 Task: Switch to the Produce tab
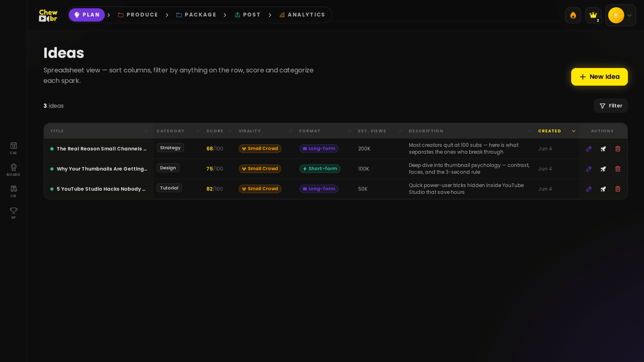138,15
